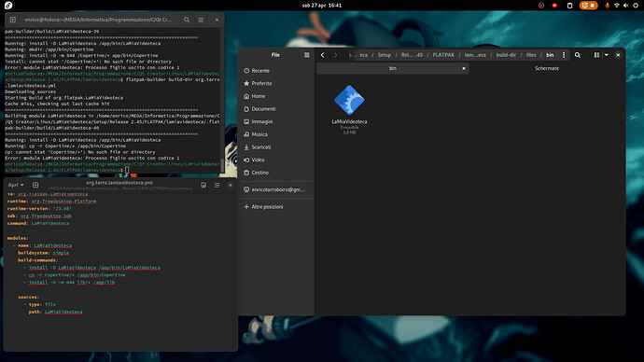
Task: Click the orange screen-recording indicator
Action: click(588, 6)
